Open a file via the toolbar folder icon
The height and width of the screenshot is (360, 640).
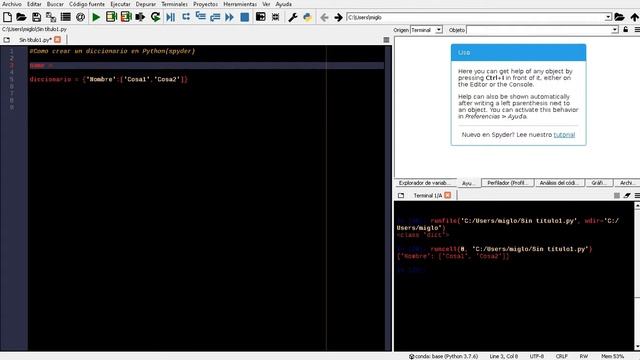pos(21,17)
